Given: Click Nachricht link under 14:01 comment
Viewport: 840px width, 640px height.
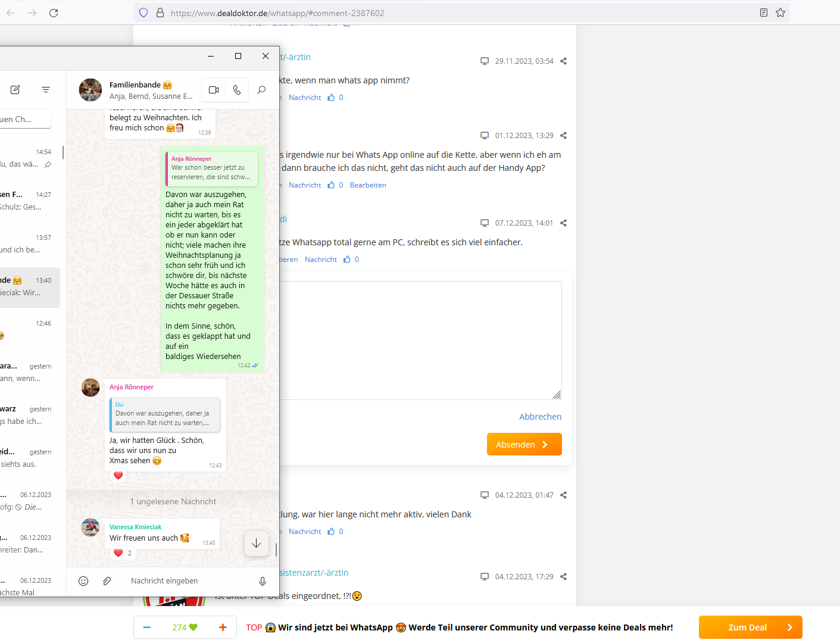Looking at the screenshot, I should (x=321, y=259).
